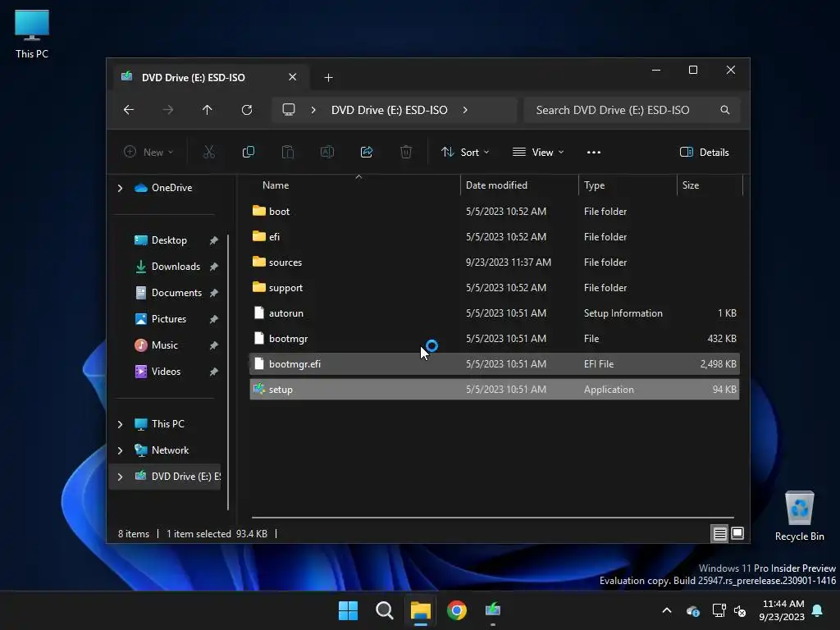Toggle the Details pane

pyautogui.click(x=704, y=152)
